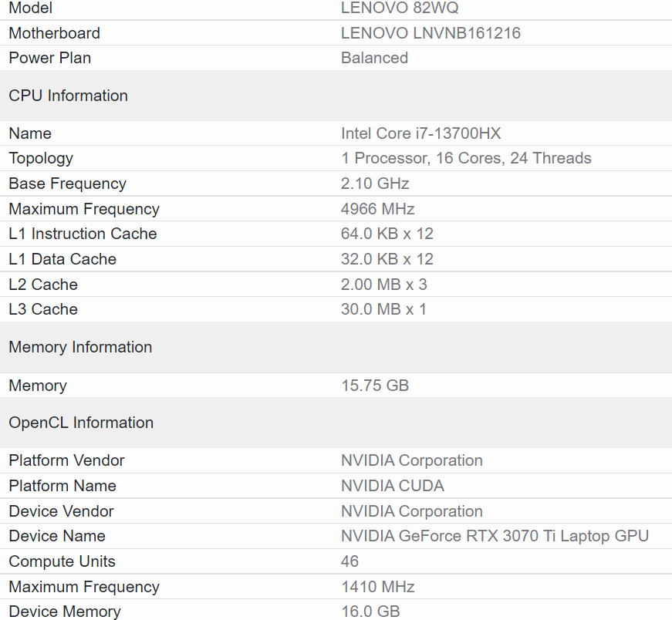Click the L3 Cache row label
Screen dimensions: 672x620
click(x=42, y=309)
